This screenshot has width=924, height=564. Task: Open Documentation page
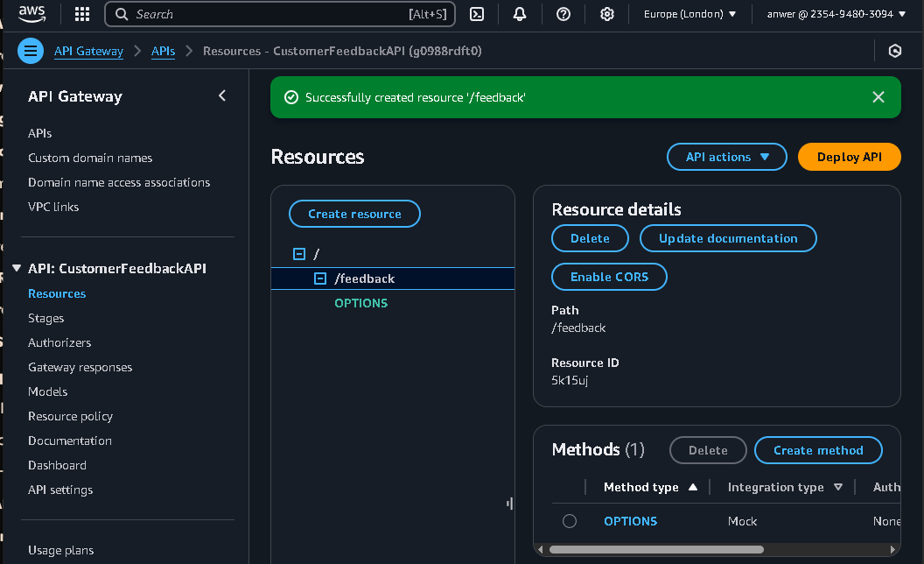coord(69,441)
